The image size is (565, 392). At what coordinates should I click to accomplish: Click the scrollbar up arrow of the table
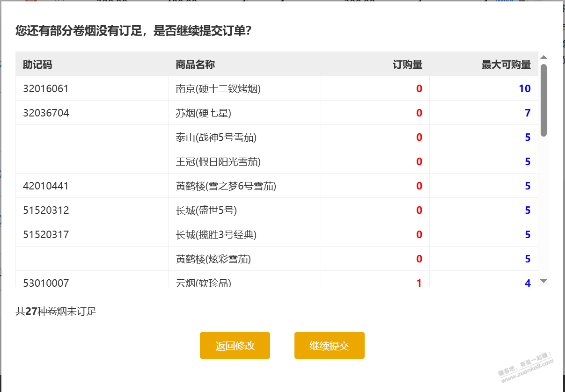click(543, 57)
